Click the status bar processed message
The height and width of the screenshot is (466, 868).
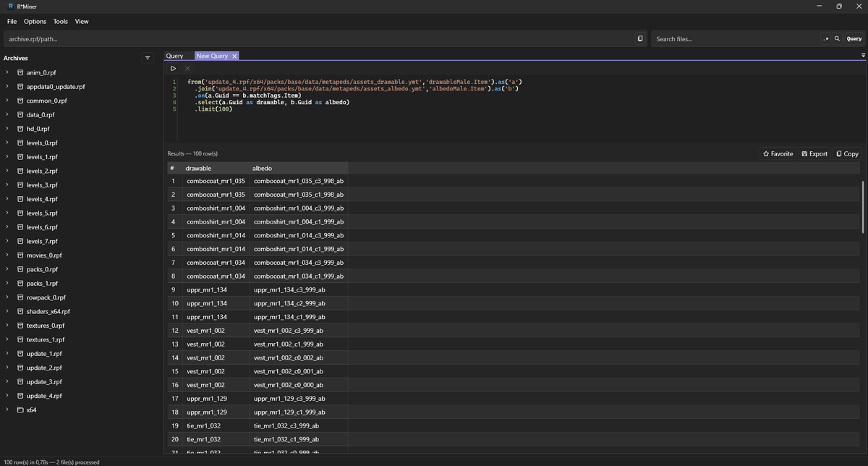pos(51,462)
